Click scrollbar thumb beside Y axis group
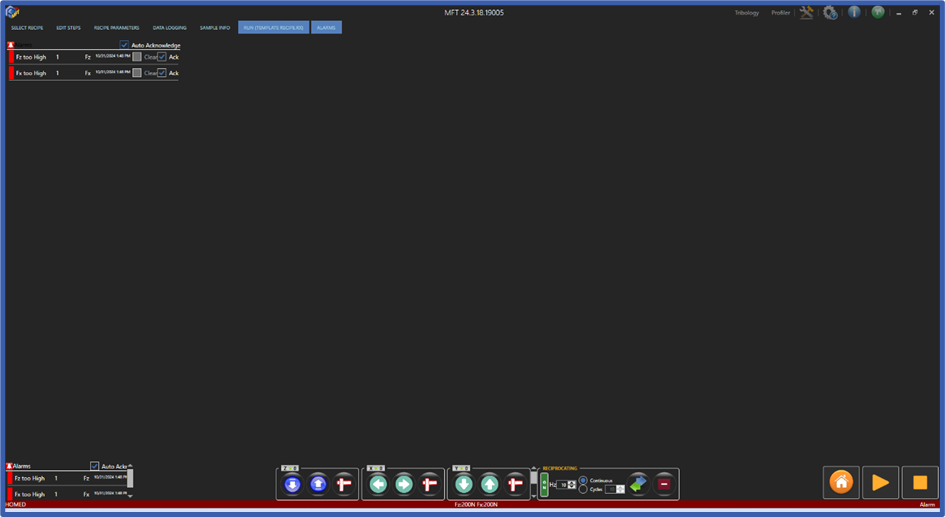Image resolution: width=945 pixels, height=517 pixels. pyautogui.click(x=534, y=477)
